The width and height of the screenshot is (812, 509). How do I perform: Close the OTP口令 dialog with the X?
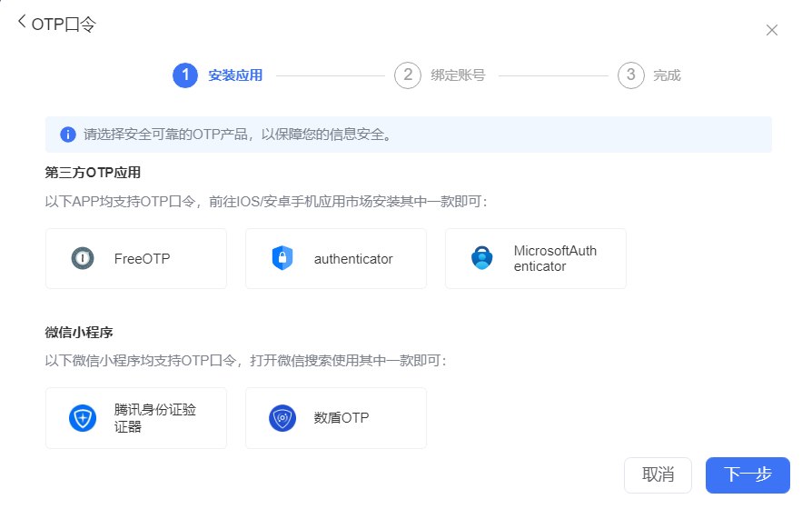tap(772, 31)
